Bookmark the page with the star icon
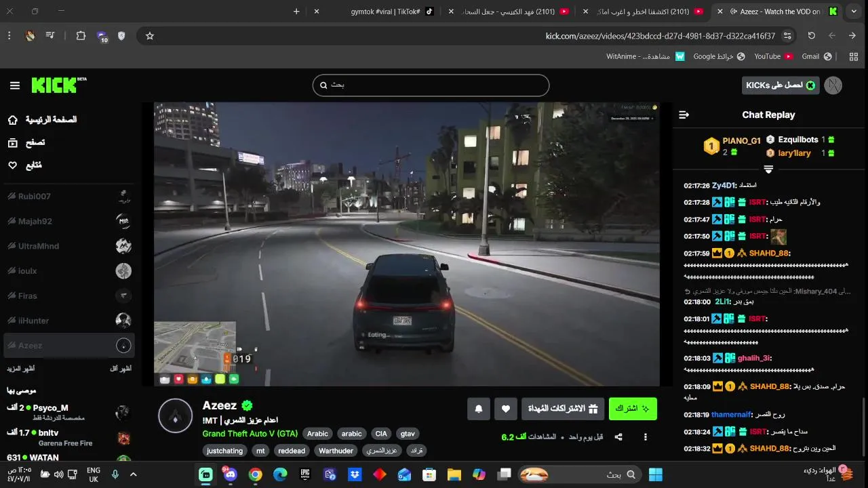868x488 pixels. pos(150,36)
